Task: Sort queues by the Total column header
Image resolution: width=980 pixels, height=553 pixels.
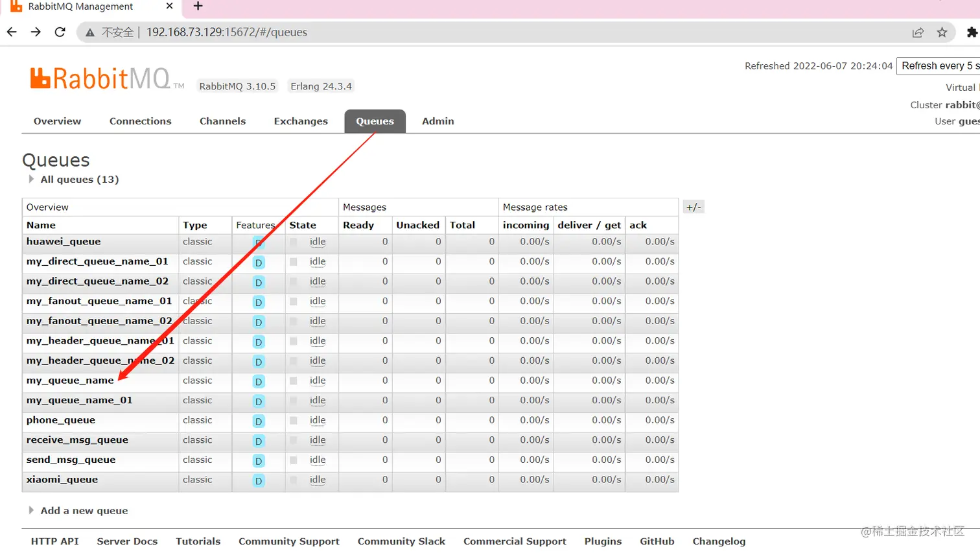Action: click(462, 225)
